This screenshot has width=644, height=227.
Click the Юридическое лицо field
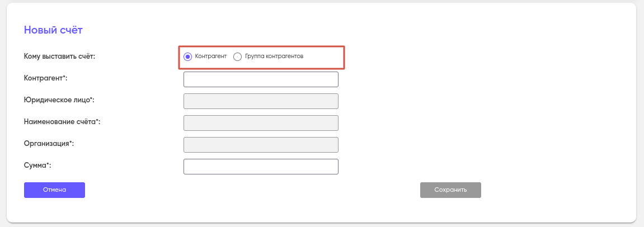(261, 101)
